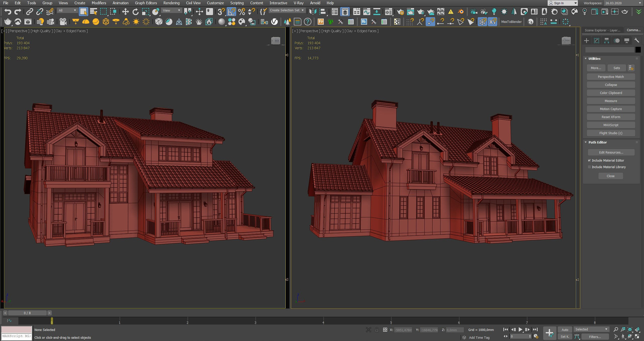
Task: Open the Modifiers menu
Action: 99,3
